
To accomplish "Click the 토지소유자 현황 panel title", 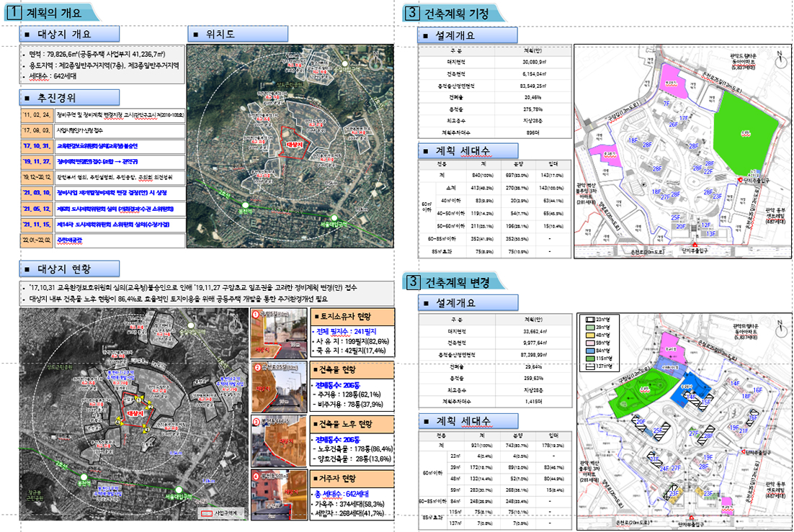I will tap(347, 317).
